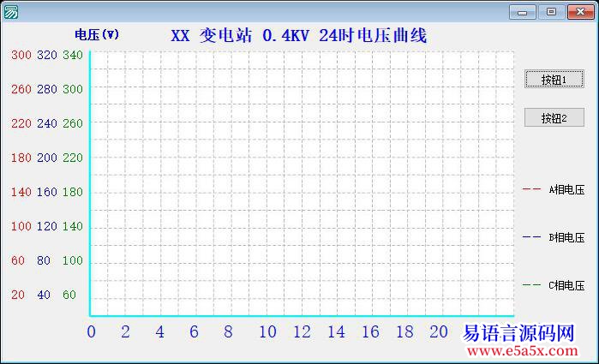This screenshot has width=599, height=364.
Task: Click the 电压(V) axis label
Action: [97, 35]
